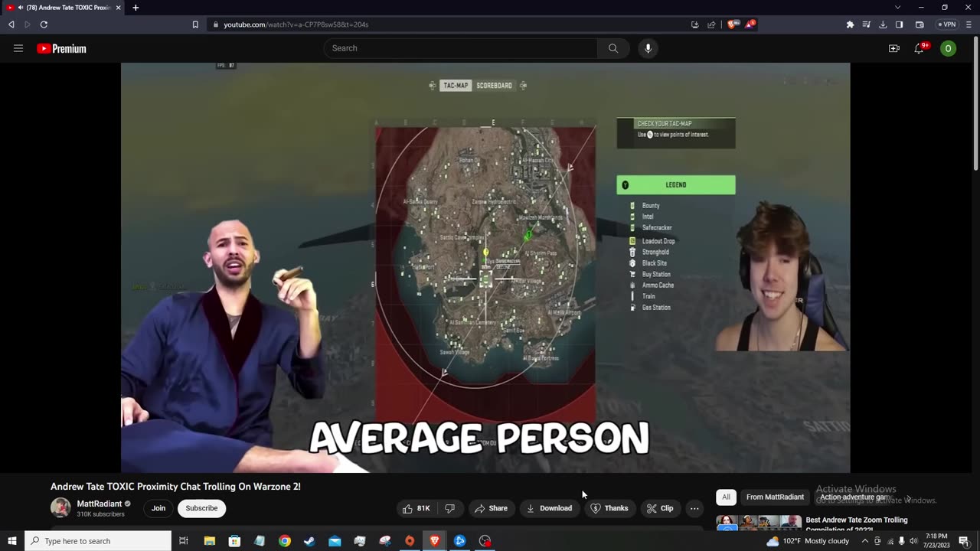Open Task View on the taskbar
The height and width of the screenshot is (551, 980).
[184, 541]
